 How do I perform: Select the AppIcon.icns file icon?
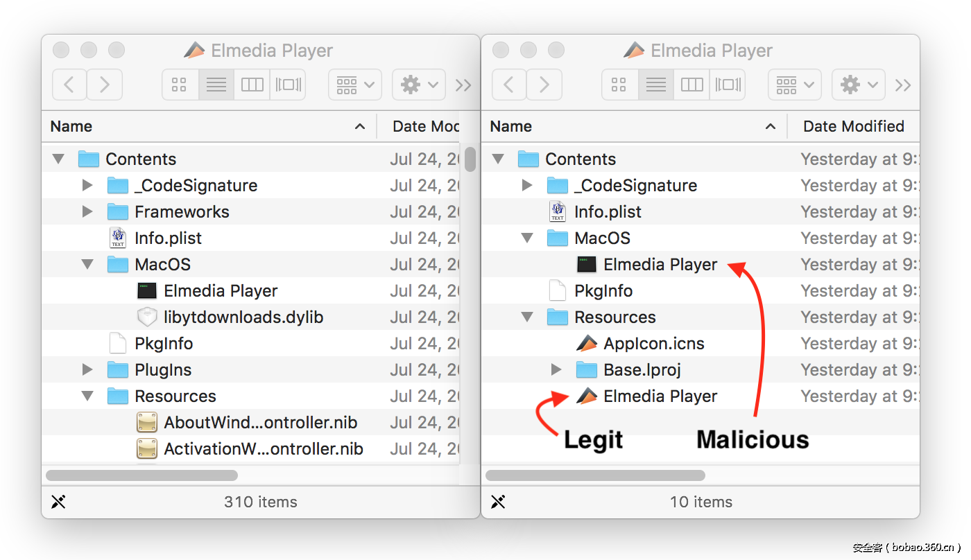[587, 343]
